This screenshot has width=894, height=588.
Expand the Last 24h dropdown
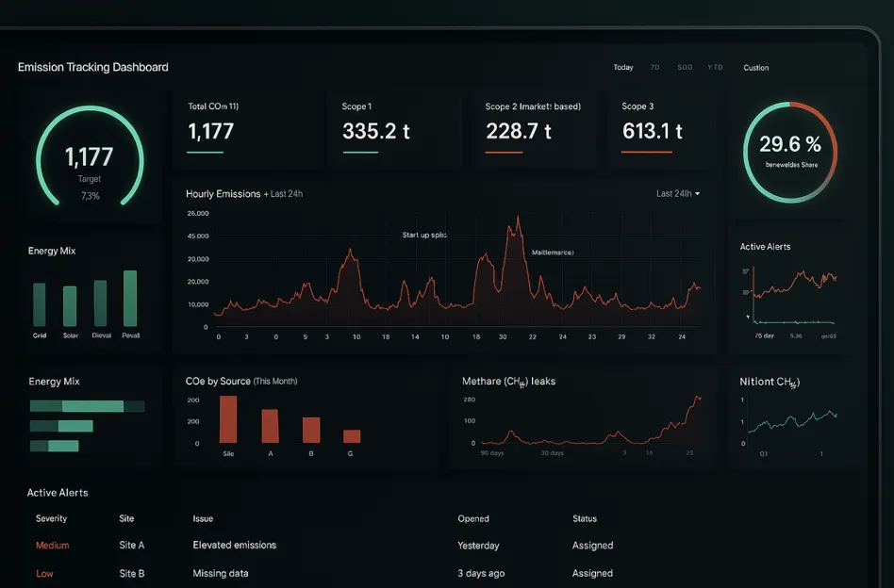[677, 194]
